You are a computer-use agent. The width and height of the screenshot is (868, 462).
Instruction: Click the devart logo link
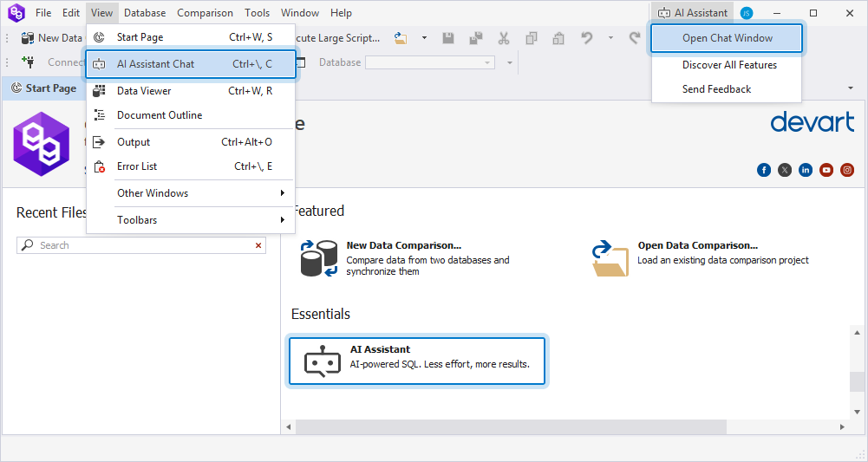coord(813,122)
